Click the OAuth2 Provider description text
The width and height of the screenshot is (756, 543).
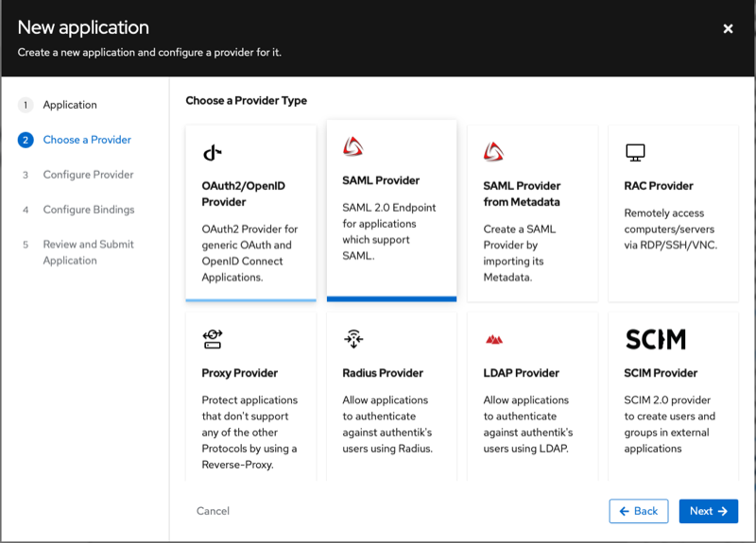[x=249, y=253]
